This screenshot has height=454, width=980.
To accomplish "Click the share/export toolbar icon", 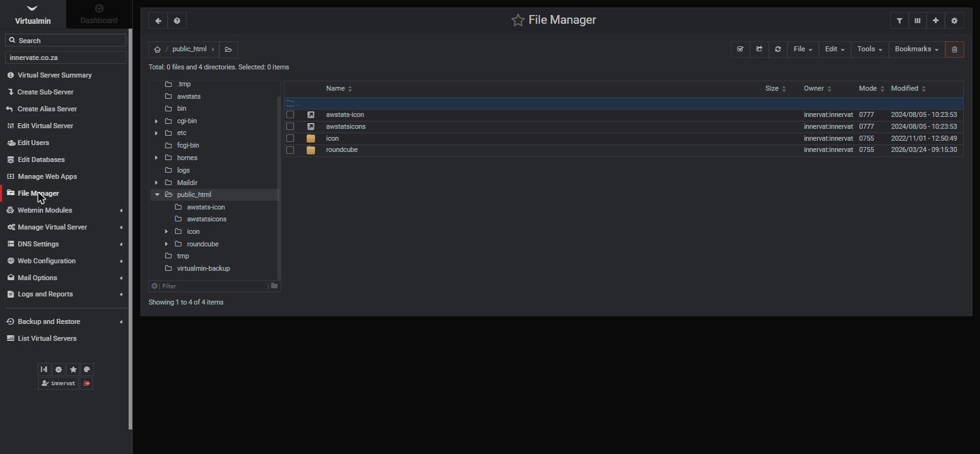I will [759, 49].
